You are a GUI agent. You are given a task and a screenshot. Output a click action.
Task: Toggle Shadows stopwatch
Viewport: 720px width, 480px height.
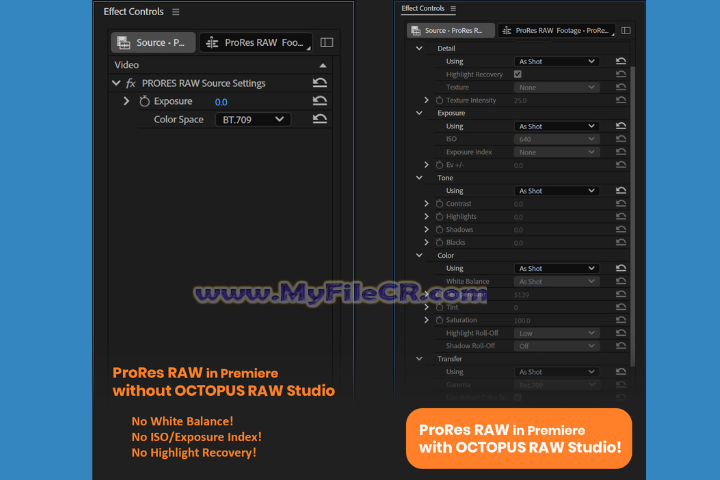[439, 229]
